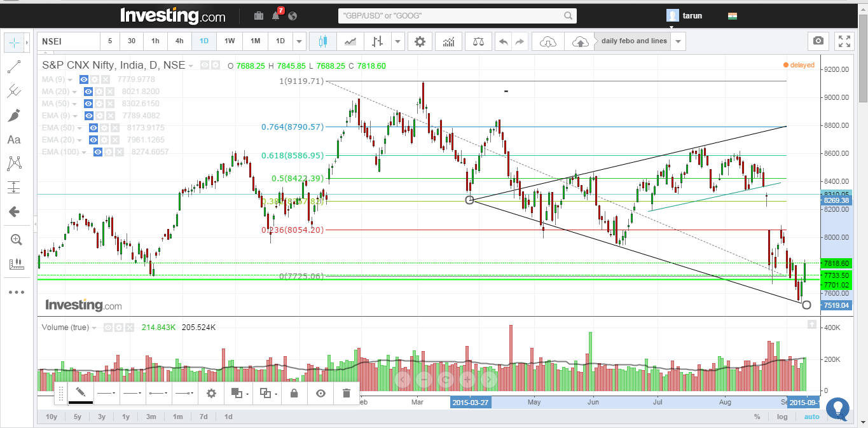Open the indicators menu icon

pos(449,41)
